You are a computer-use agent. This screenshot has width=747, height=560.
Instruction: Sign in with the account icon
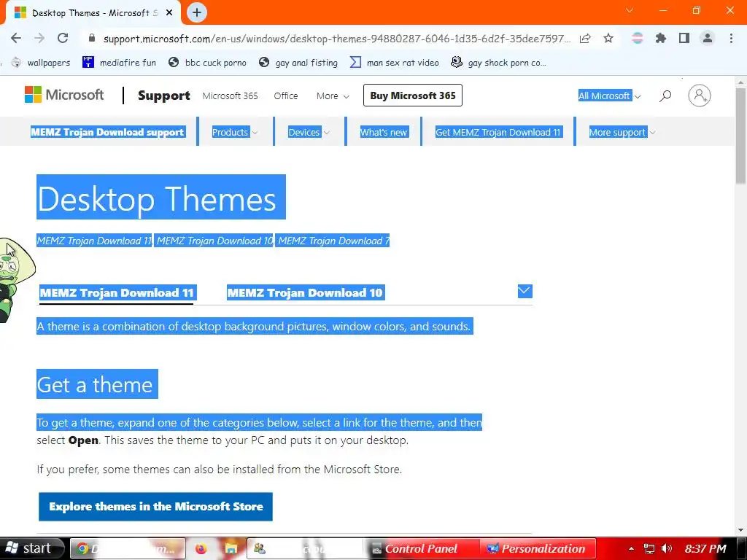click(700, 96)
